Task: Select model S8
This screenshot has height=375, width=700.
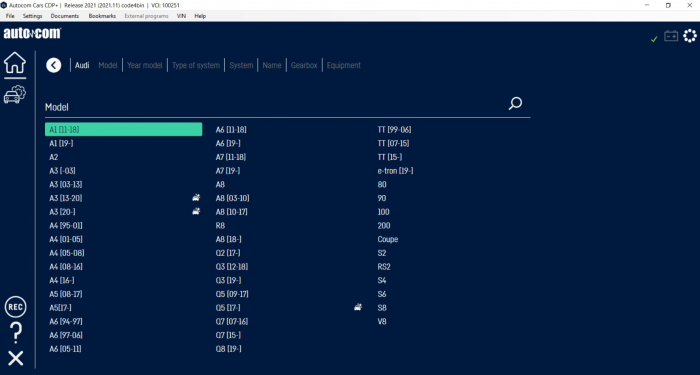Action: (x=382, y=308)
